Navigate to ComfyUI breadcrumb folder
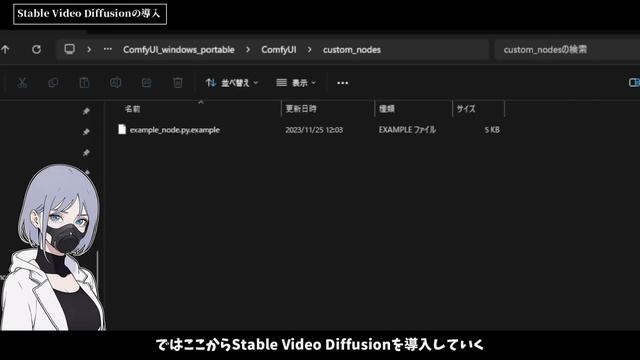640x360 pixels. tap(279, 50)
